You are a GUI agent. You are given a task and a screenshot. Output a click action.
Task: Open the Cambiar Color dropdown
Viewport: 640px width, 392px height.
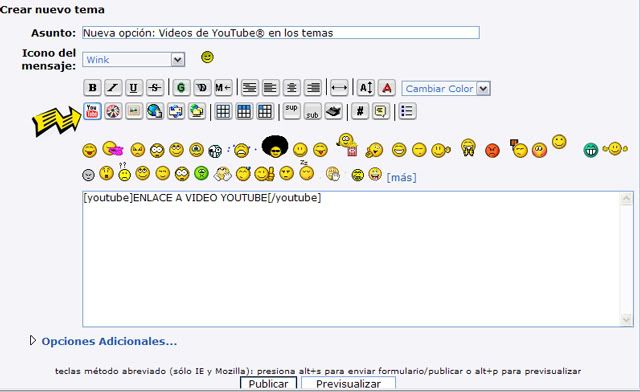(446, 89)
